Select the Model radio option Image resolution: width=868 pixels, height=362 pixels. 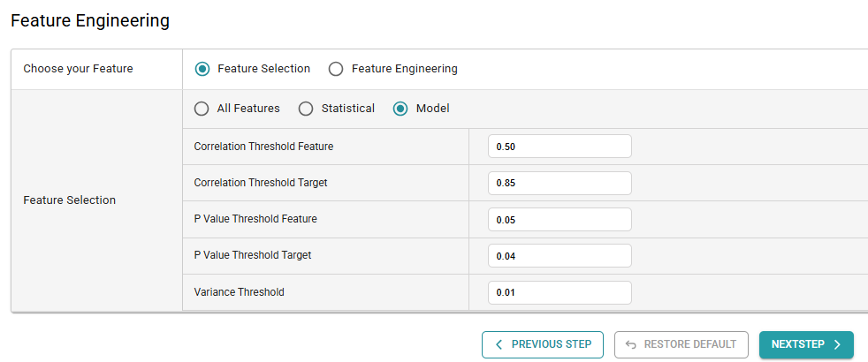[400, 109]
